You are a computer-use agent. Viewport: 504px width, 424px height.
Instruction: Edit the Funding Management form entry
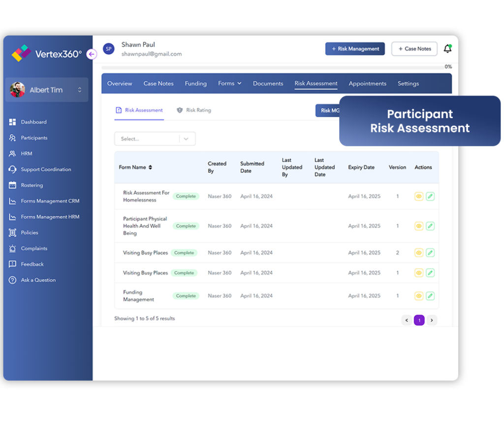430,296
